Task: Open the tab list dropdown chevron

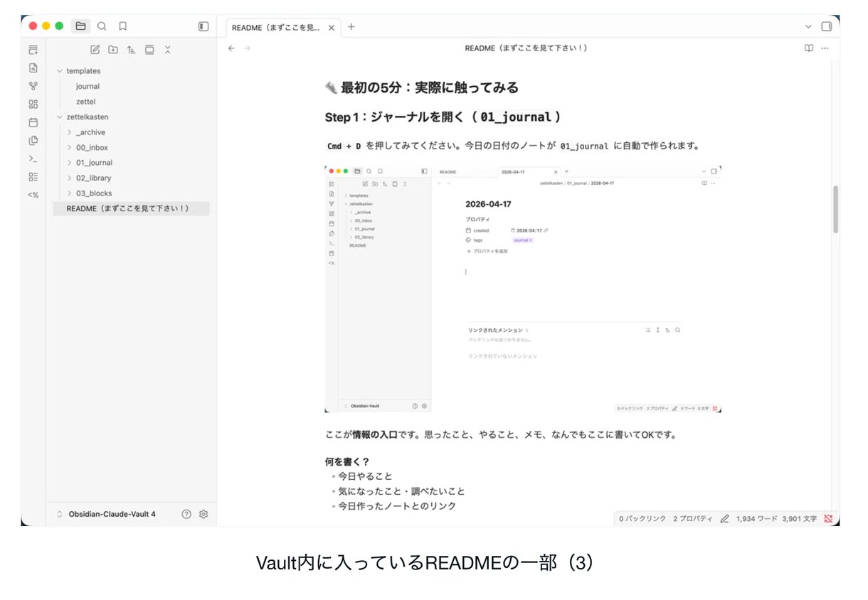Action: tap(808, 26)
